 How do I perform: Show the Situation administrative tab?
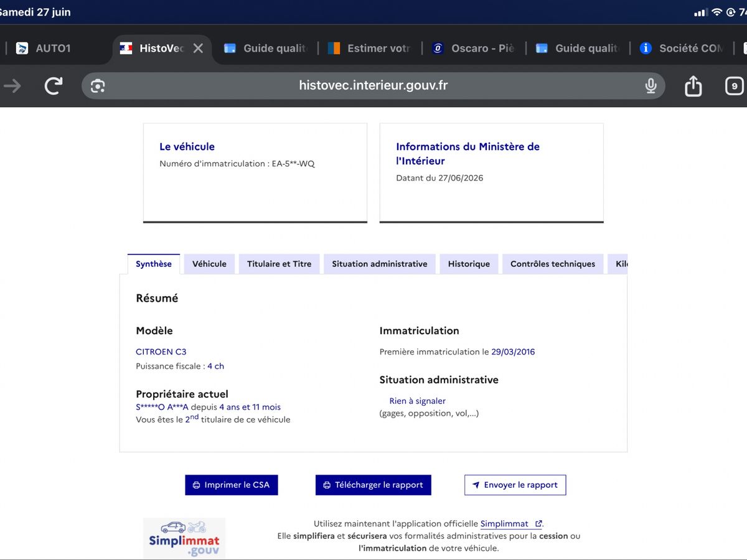pyautogui.click(x=380, y=264)
